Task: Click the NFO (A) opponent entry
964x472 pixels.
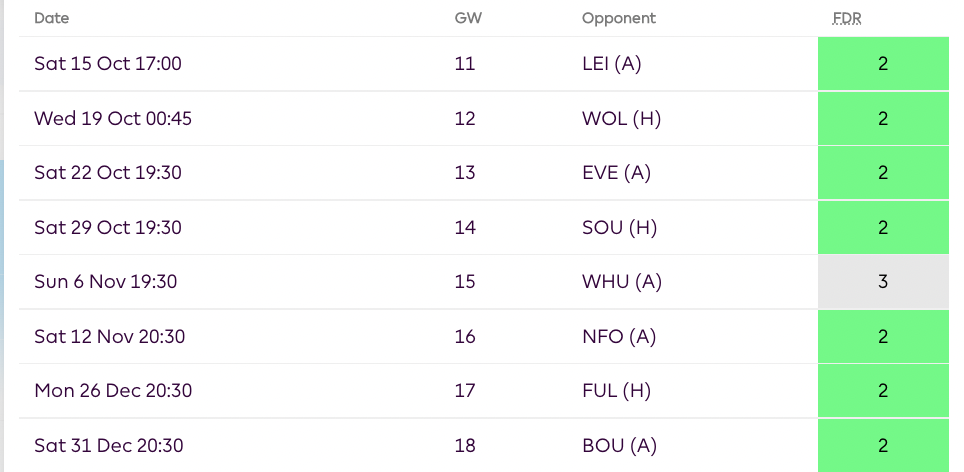Action: click(x=619, y=336)
